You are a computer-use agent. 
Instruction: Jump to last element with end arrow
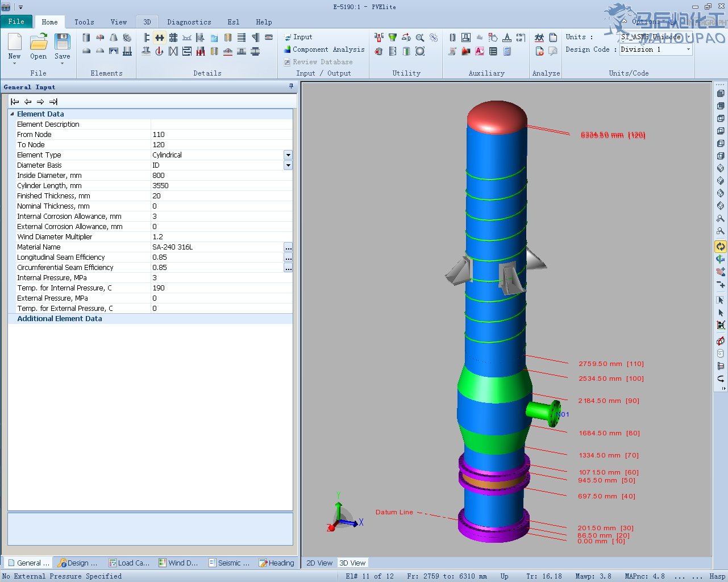click(x=53, y=102)
